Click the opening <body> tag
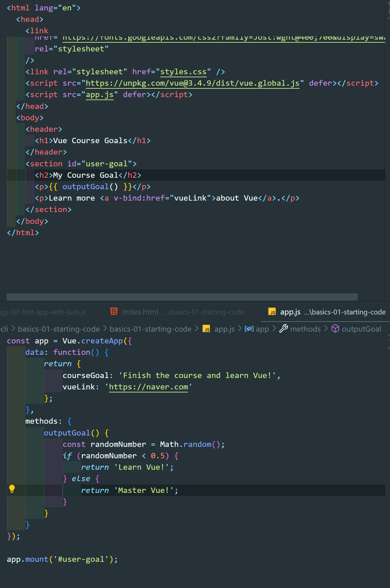This screenshot has height=588, width=390. (x=30, y=118)
